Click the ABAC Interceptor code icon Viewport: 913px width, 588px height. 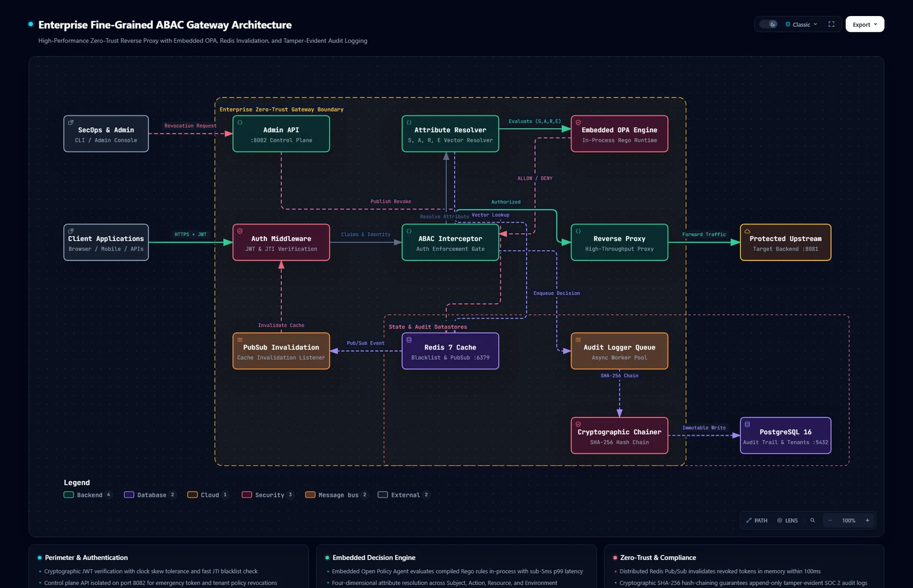click(409, 231)
